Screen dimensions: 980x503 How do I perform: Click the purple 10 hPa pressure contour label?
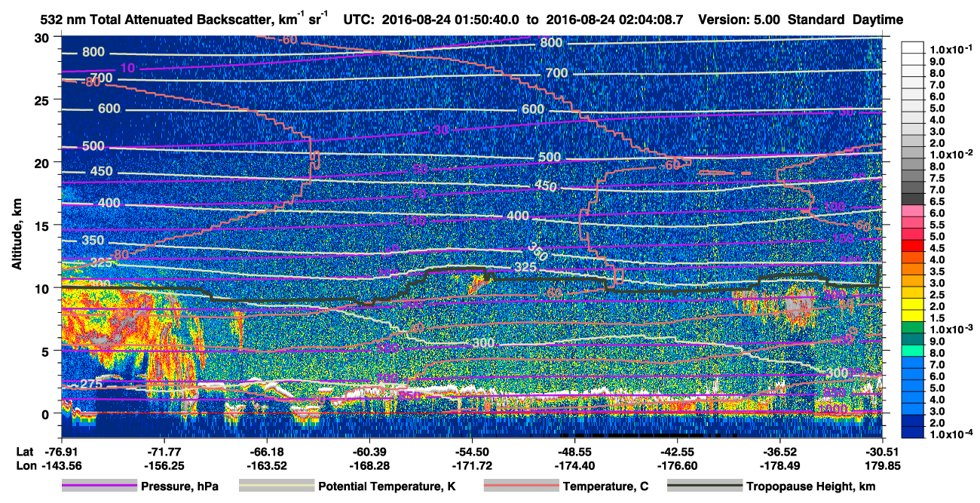127,68
